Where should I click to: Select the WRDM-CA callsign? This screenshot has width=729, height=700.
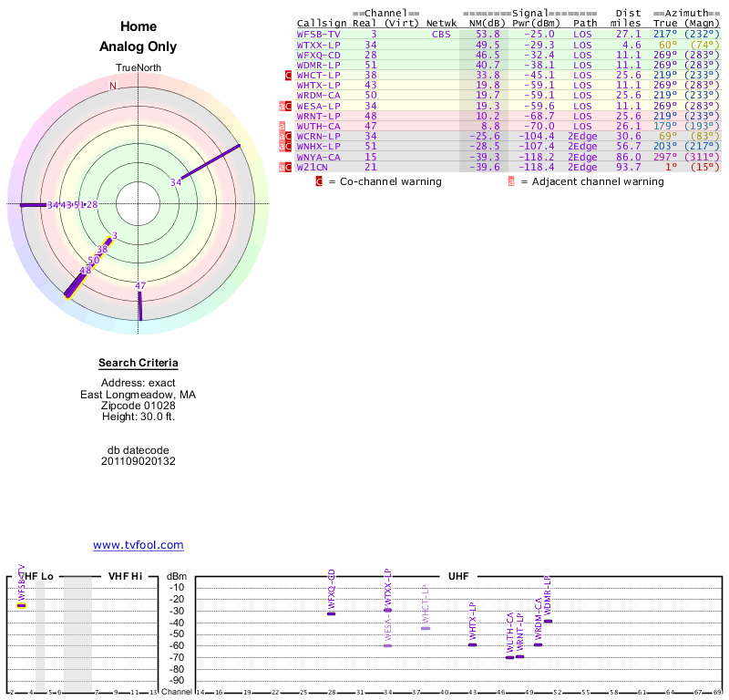pyautogui.click(x=318, y=96)
